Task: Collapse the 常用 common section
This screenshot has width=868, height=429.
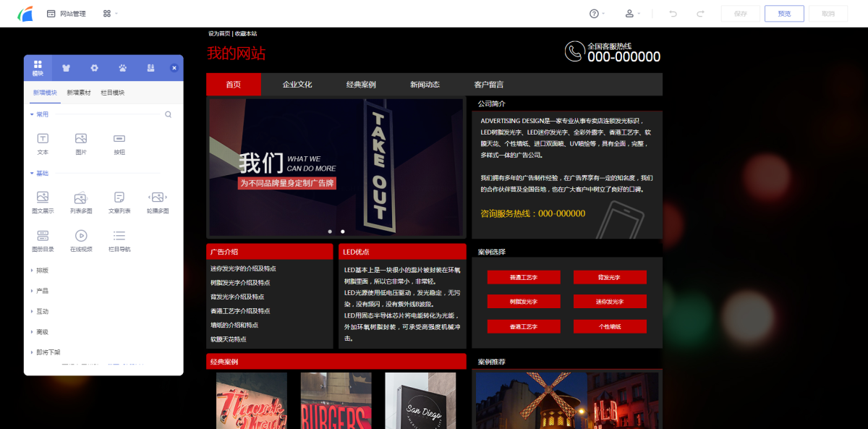Action: click(40, 114)
